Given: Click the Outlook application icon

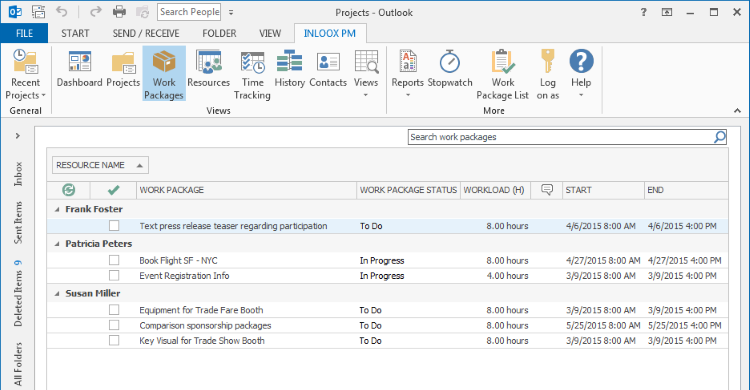Looking at the screenshot, I should coord(15,11).
